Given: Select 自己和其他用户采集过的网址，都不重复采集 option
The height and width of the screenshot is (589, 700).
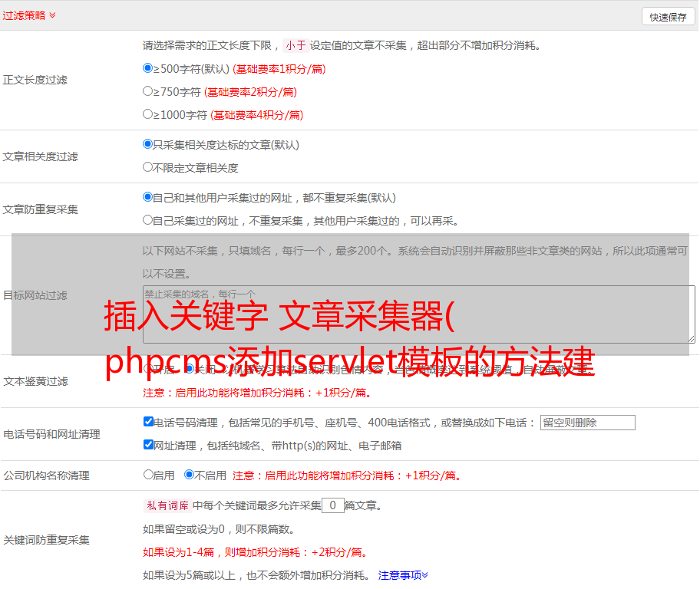Looking at the screenshot, I should [148, 197].
